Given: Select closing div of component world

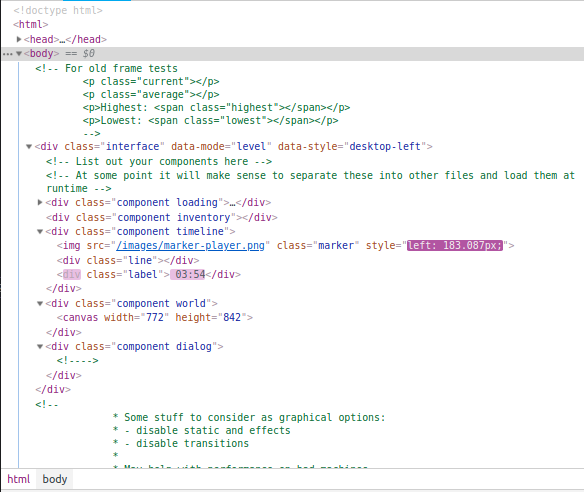Looking at the screenshot, I should click(x=64, y=332).
